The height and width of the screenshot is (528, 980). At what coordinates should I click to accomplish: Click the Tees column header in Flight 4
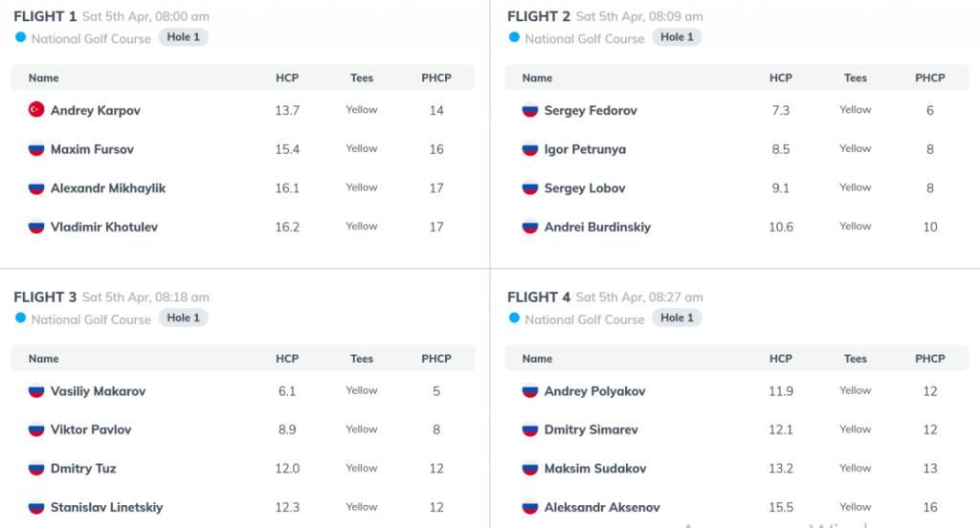tap(855, 359)
